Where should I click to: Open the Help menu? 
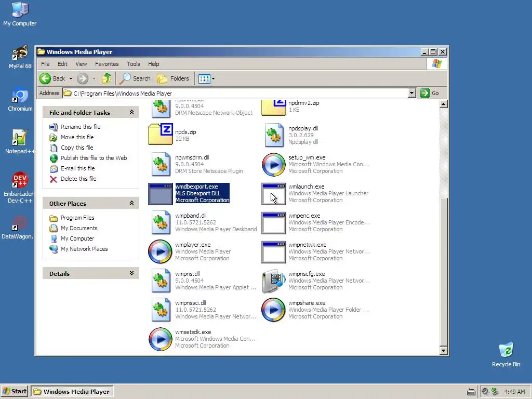tap(153, 64)
